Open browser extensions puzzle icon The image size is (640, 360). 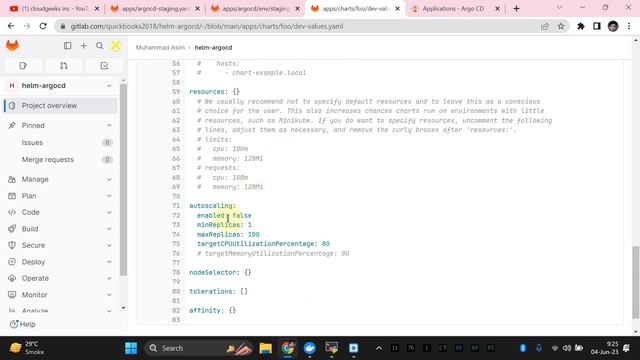[x=580, y=26]
